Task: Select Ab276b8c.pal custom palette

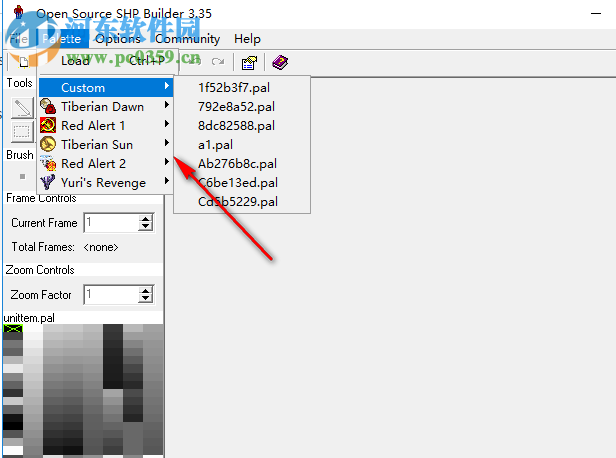Action: pos(242,163)
